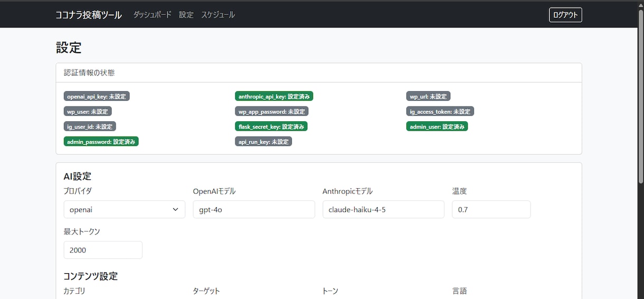This screenshot has width=644, height=299.
Task: Click the 最大トークン field showing 2000
Action: (103, 250)
